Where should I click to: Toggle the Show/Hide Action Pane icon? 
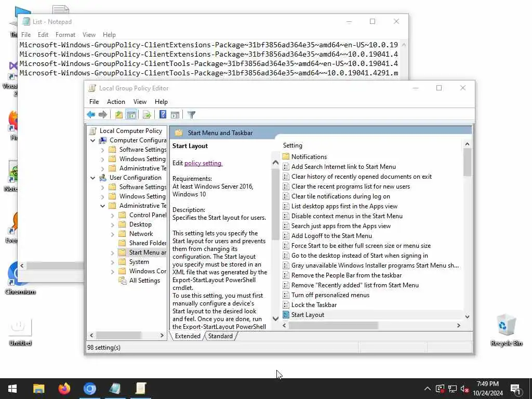[x=175, y=115]
